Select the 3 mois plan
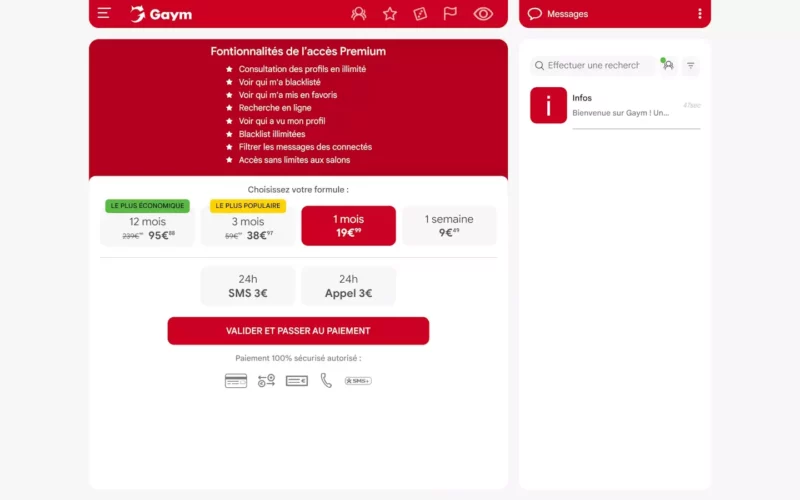 click(x=248, y=228)
